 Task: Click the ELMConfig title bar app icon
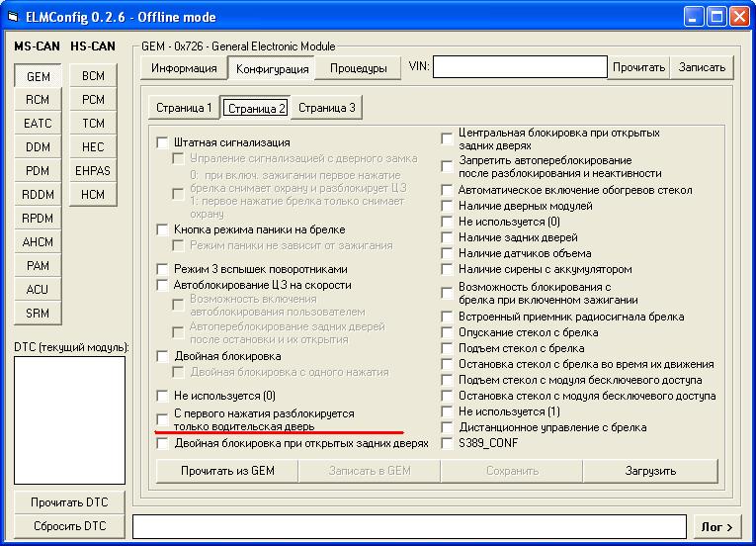[x=13, y=17]
